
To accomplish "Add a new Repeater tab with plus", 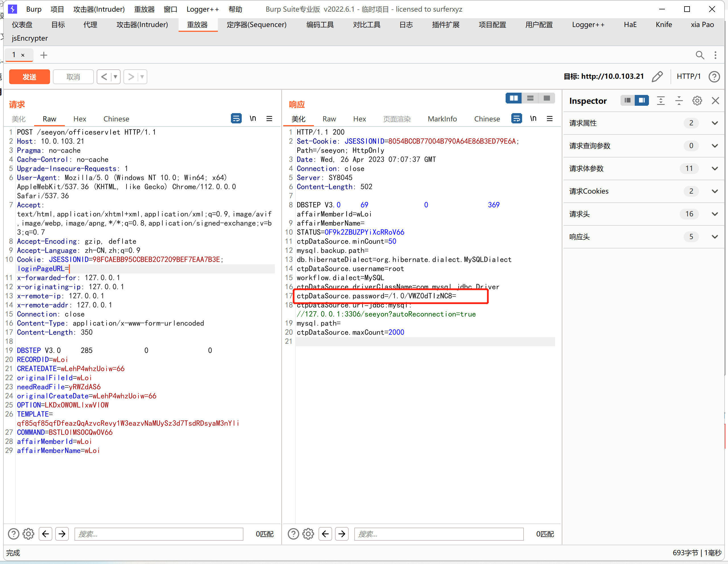I will 44,55.
